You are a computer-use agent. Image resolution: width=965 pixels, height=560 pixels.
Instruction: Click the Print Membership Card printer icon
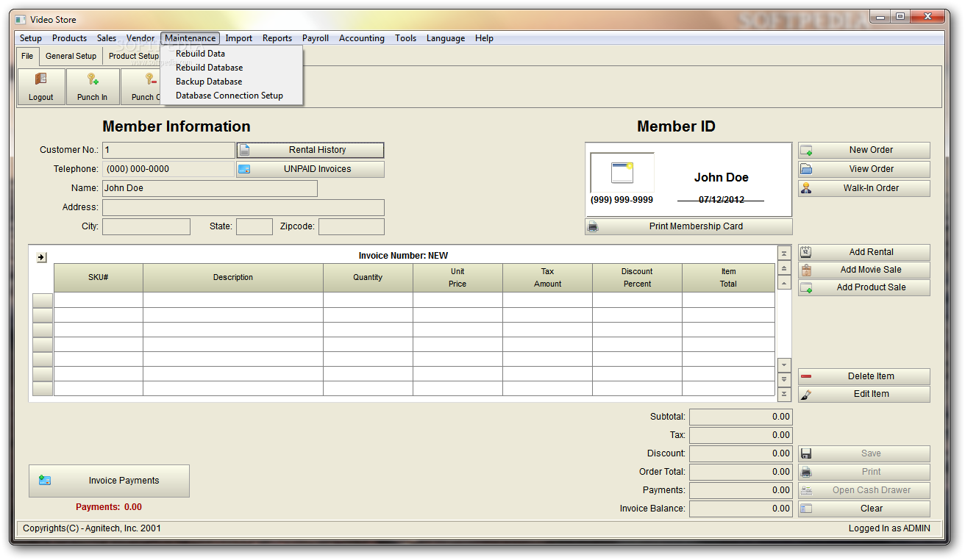pyautogui.click(x=593, y=226)
